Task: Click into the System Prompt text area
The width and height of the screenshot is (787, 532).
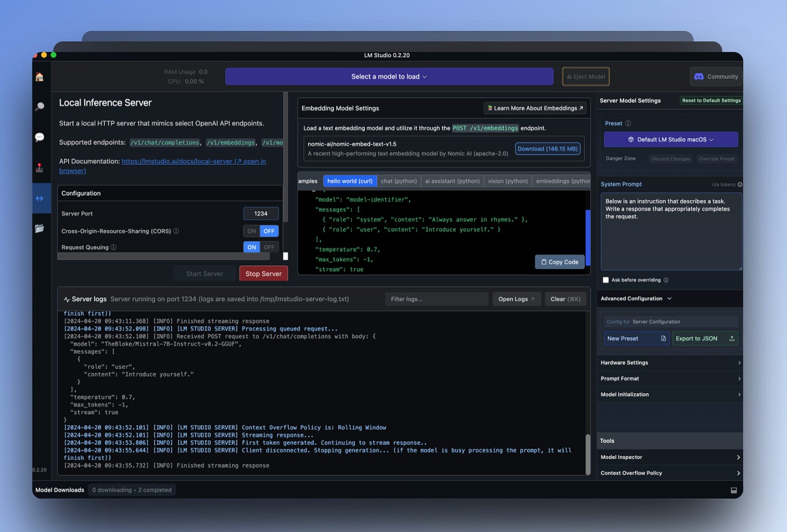Action: pyautogui.click(x=671, y=232)
